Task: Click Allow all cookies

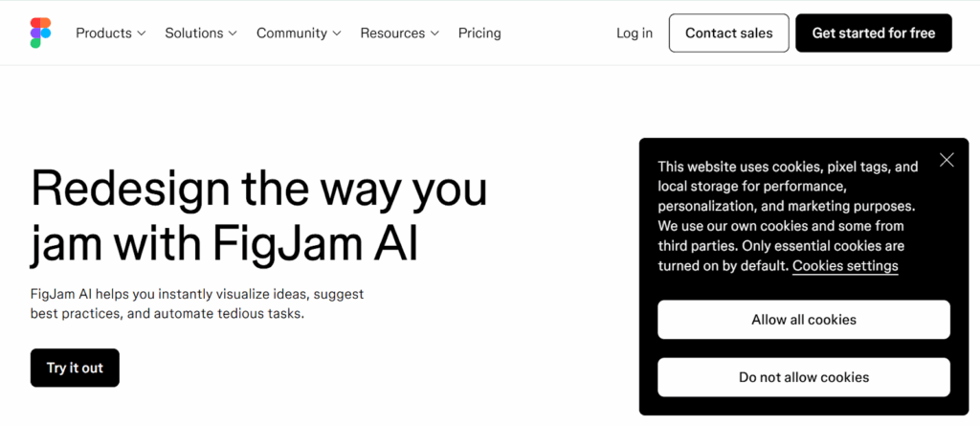Action: [x=803, y=320]
